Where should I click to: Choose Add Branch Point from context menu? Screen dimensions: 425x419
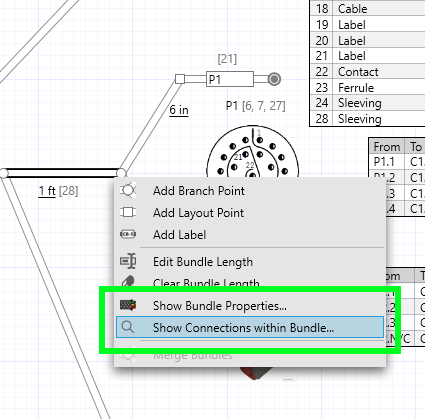250,191
